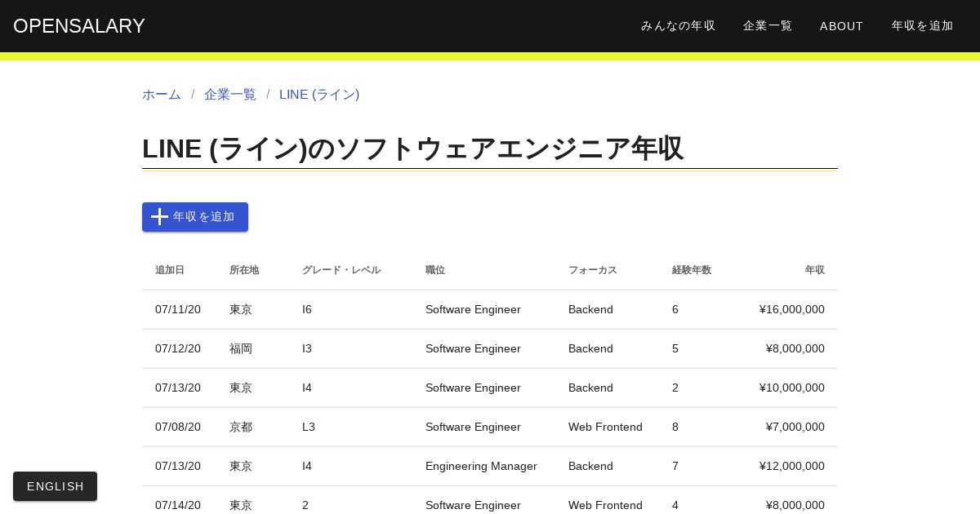Open the OPENSALARY home logo

[79, 26]
